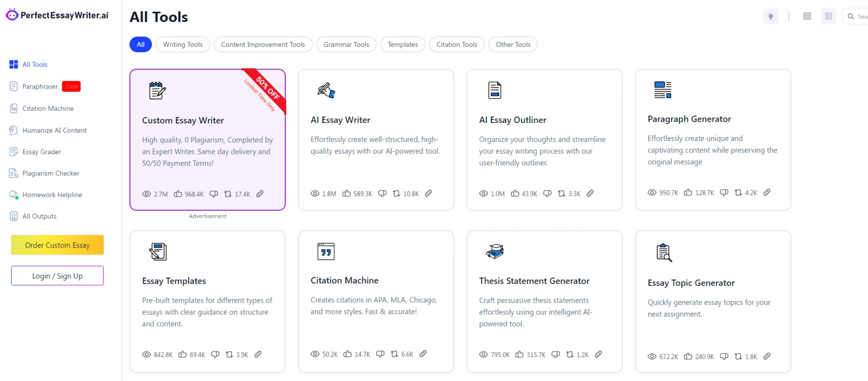Click the Thesis Statement Generator books icon
Screen dimensions: 868x381
(495, 251)
